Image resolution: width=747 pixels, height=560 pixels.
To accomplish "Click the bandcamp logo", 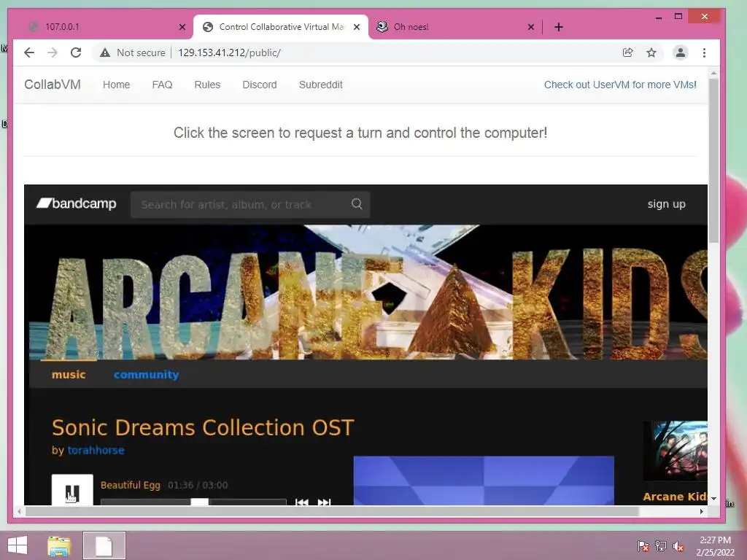I will 76,204.
